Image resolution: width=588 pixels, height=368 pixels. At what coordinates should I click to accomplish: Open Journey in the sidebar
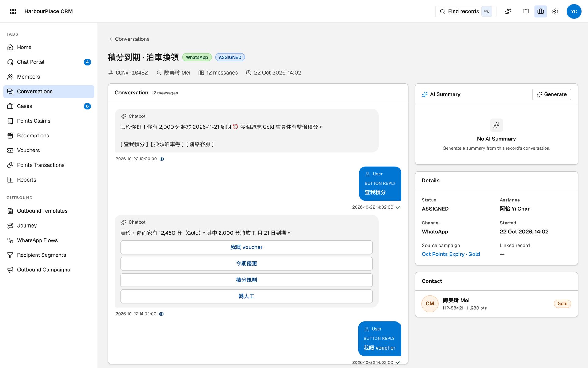tap(49, 225)
